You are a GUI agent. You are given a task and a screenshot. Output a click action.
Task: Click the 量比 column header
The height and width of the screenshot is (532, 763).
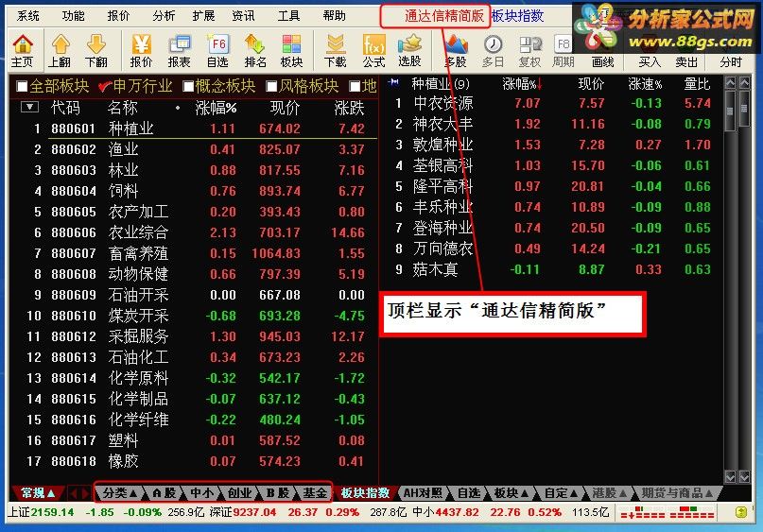[x=697, y=84]
